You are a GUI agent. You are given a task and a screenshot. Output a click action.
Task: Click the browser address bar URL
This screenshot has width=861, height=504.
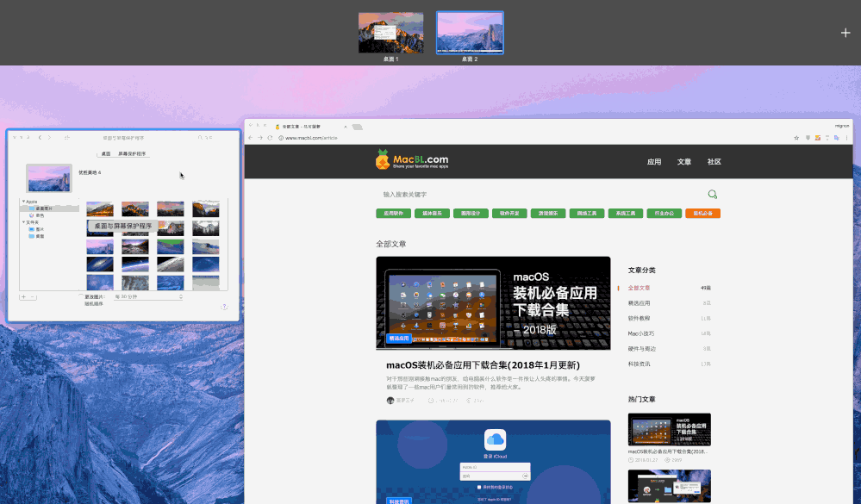[x=311, y=138]
